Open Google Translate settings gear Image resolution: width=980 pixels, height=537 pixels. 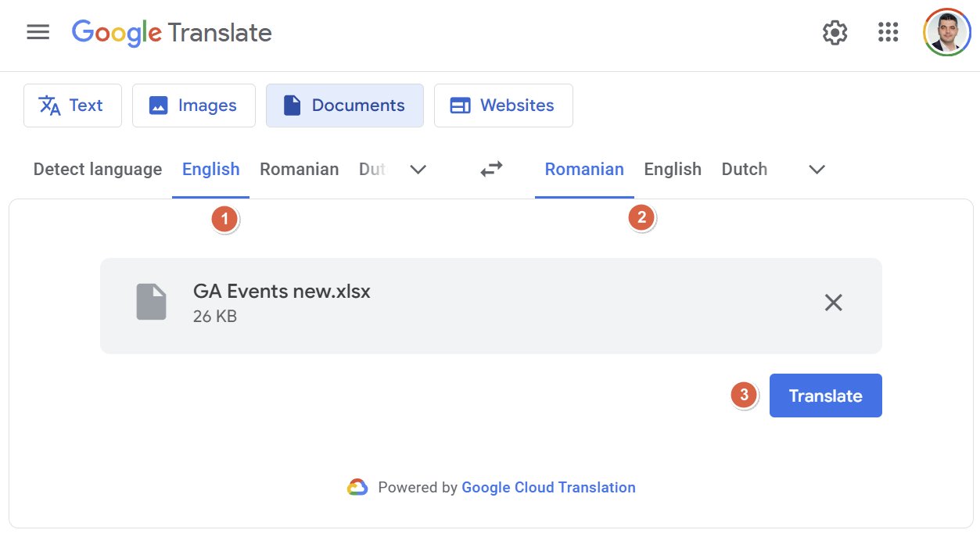tap(834, 32)
